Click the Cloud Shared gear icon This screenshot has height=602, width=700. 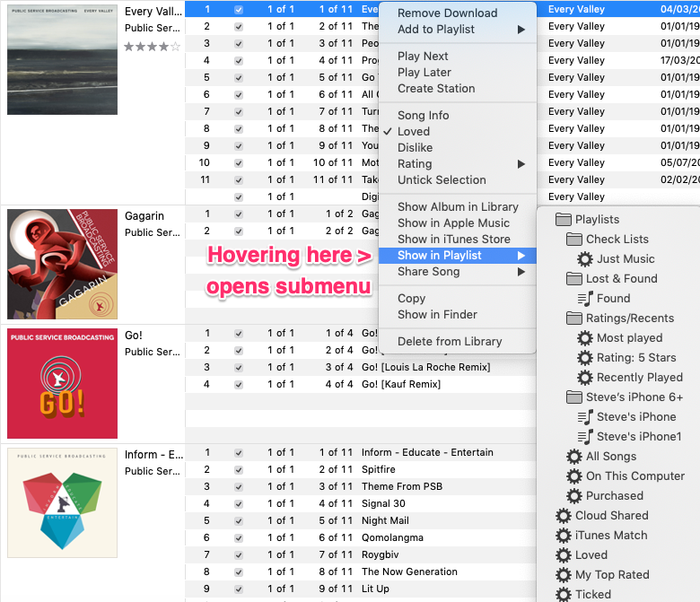pos(564,516)
